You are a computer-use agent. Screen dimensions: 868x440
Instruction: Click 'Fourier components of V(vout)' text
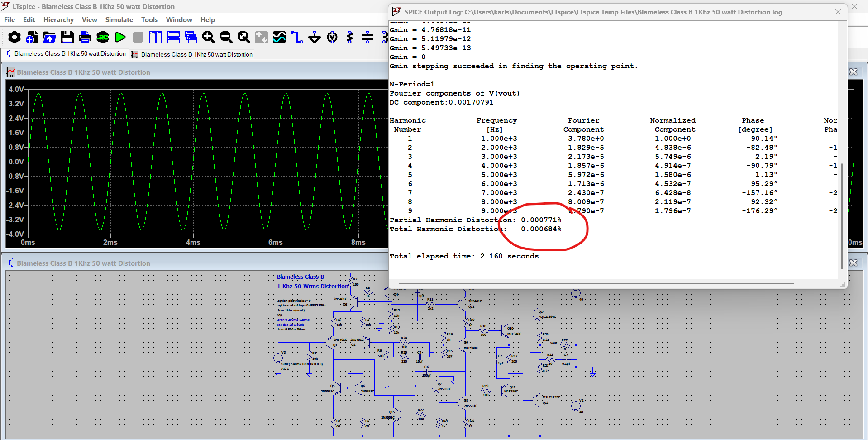(454, 93)
